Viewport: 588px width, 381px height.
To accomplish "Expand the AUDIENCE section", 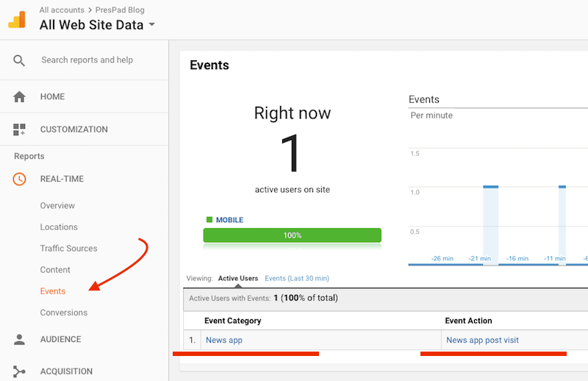I will click(x=60, y=339).
